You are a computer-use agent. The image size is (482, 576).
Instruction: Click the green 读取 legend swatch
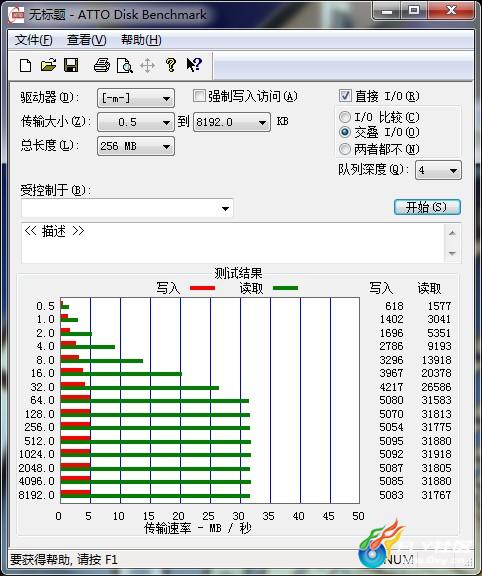[285, 288]
